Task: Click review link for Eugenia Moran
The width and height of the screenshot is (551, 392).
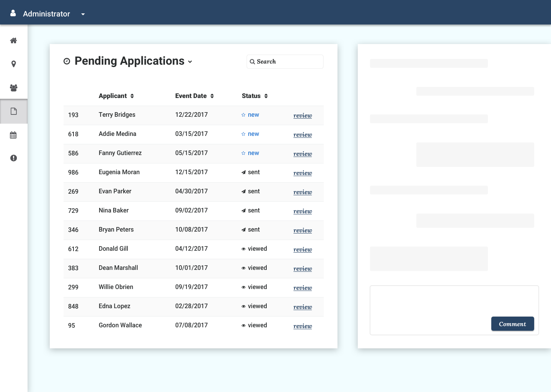Action: point(303,173)
